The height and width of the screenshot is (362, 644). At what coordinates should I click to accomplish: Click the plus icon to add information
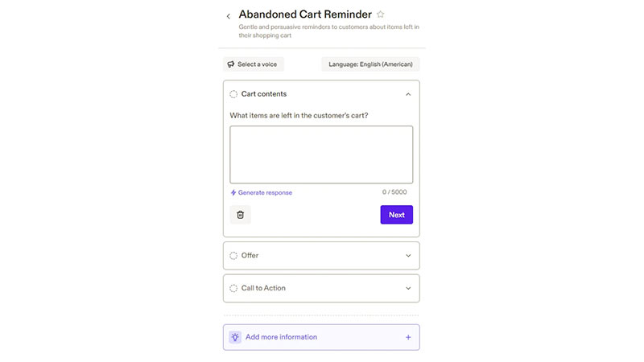pos(408,337)
